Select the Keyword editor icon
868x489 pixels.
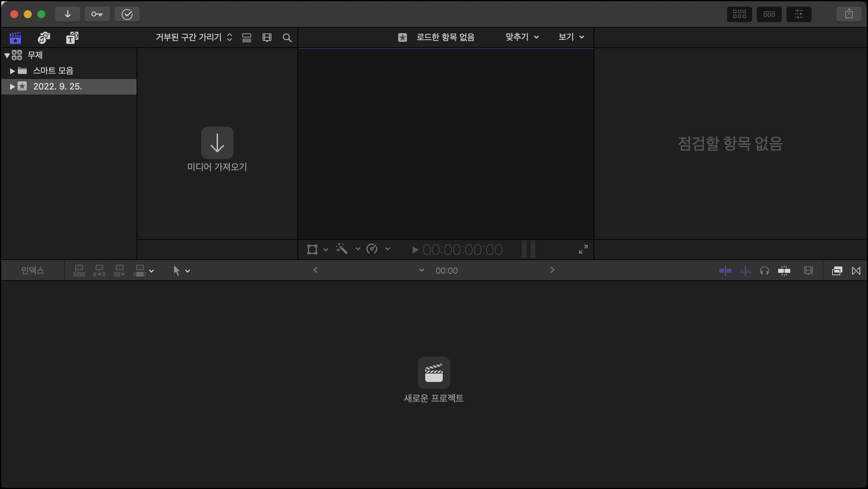pyautogui.click(x=97, y=14)
